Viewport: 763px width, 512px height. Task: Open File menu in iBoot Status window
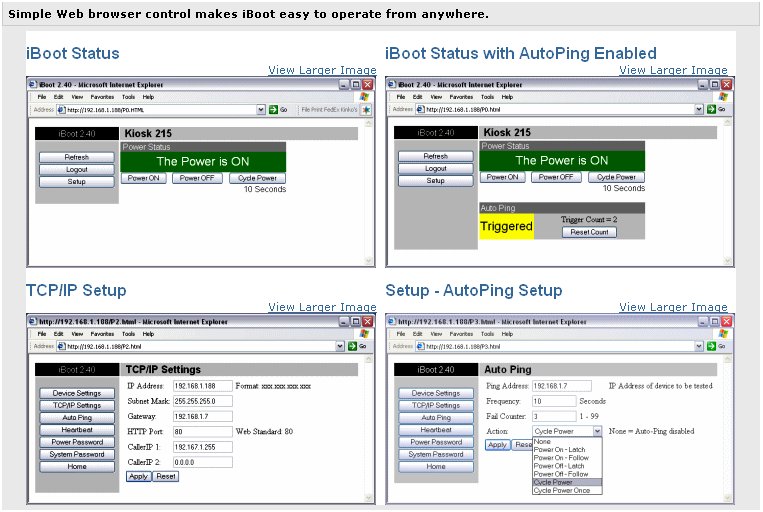[42, 97]
